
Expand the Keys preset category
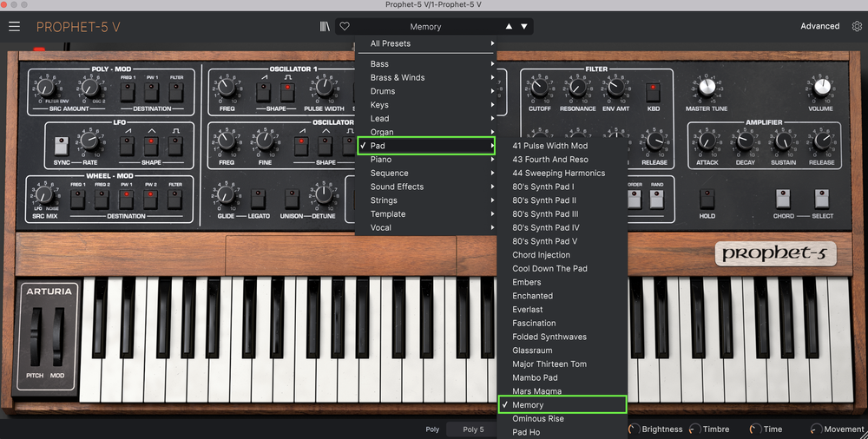[425, 105]
